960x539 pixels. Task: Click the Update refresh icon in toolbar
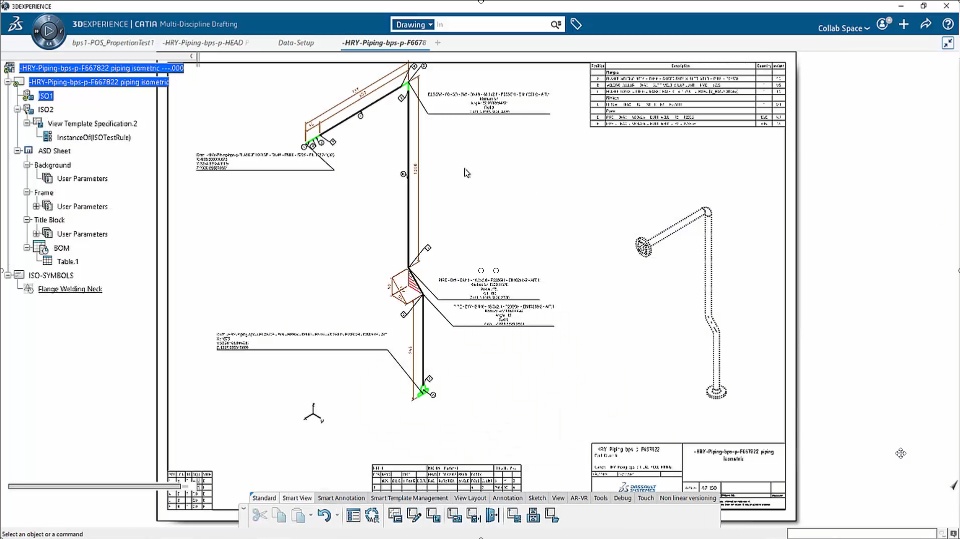372,515
